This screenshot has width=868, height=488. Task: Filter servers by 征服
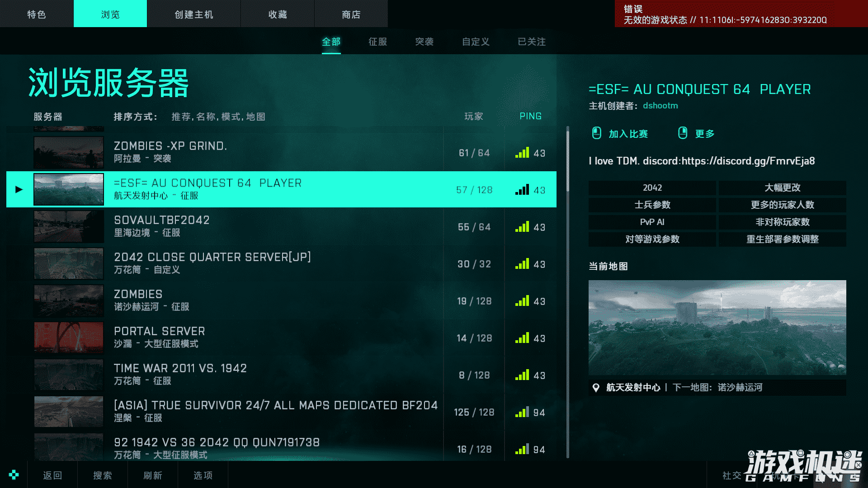coord(378,42)
